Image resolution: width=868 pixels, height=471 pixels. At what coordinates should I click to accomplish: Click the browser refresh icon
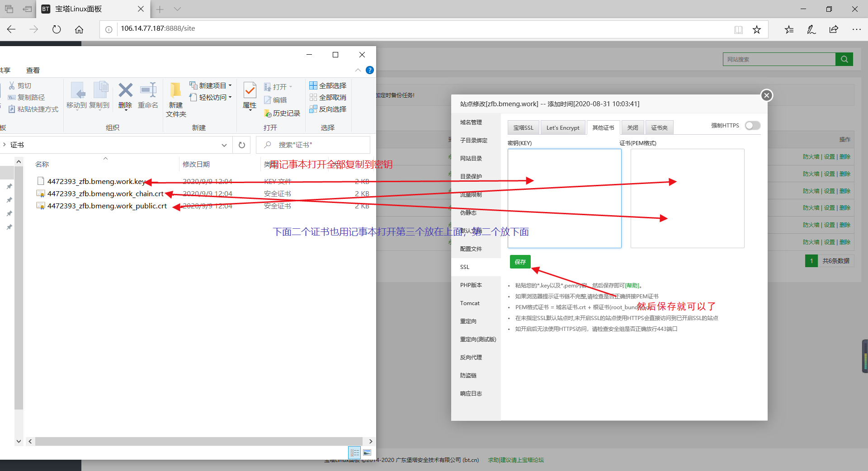(x=57, y=29)
